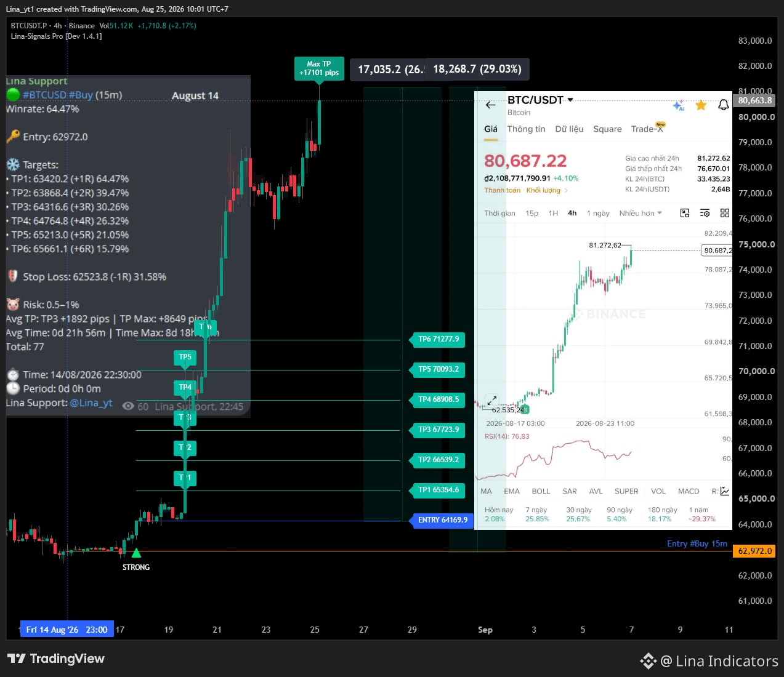Click the TP2 66539.2 label
This screenshot has height=677, width=784.
(438, 460)
